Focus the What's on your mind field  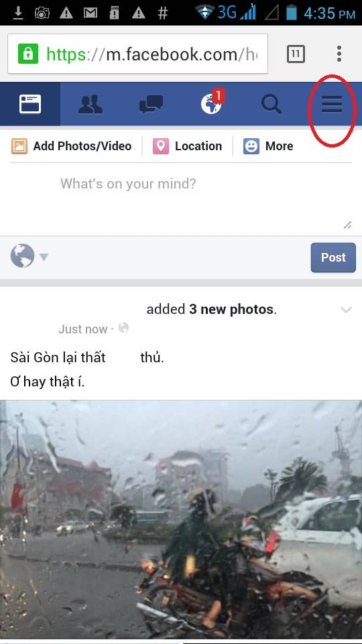pos(180,199)
